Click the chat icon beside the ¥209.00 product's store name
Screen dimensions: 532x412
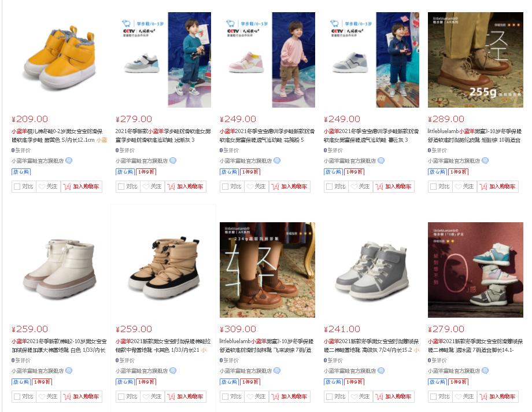coord(69,161)
